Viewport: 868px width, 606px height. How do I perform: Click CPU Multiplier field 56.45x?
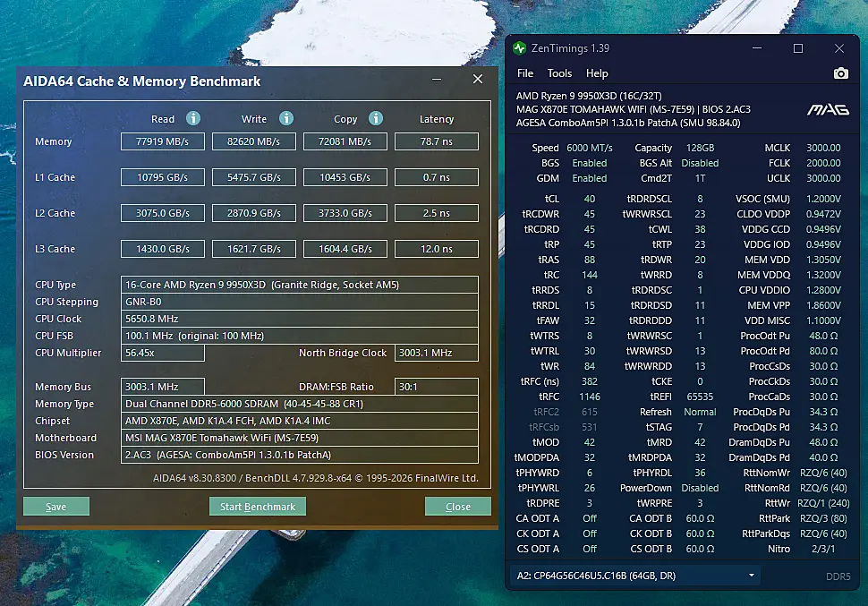(x=163, y=353)
